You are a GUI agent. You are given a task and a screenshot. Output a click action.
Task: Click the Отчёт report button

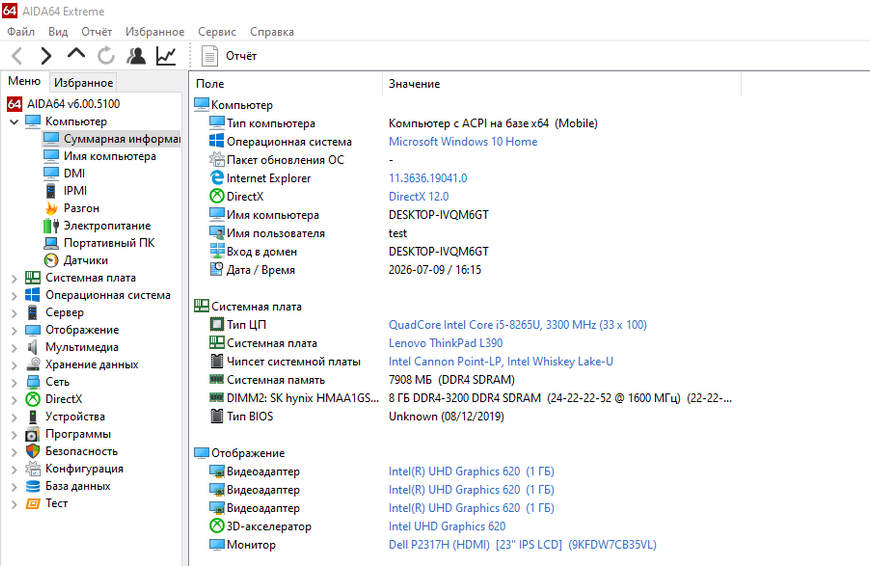tap(229, 56)
